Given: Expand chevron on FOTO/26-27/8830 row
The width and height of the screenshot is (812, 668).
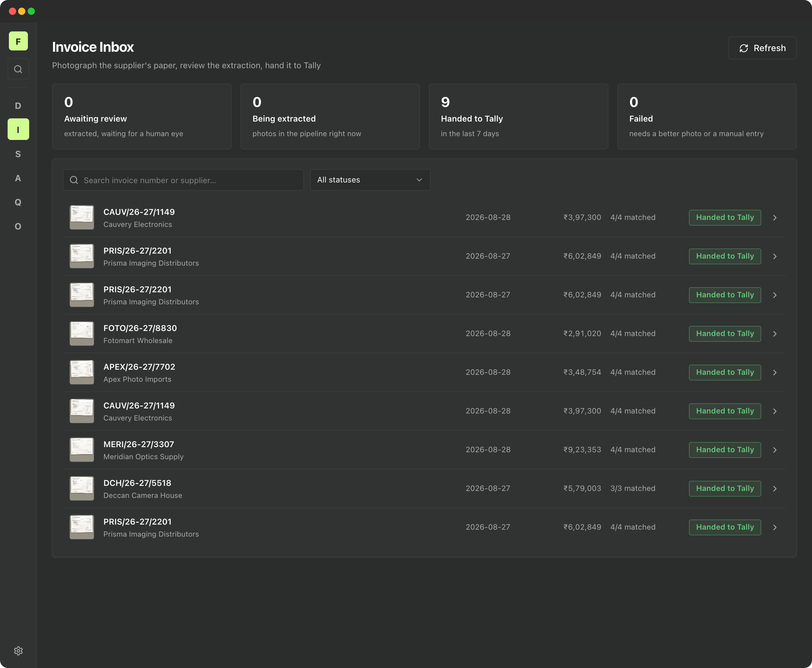Looking at the screenshot, I should [x=775, y=334].
